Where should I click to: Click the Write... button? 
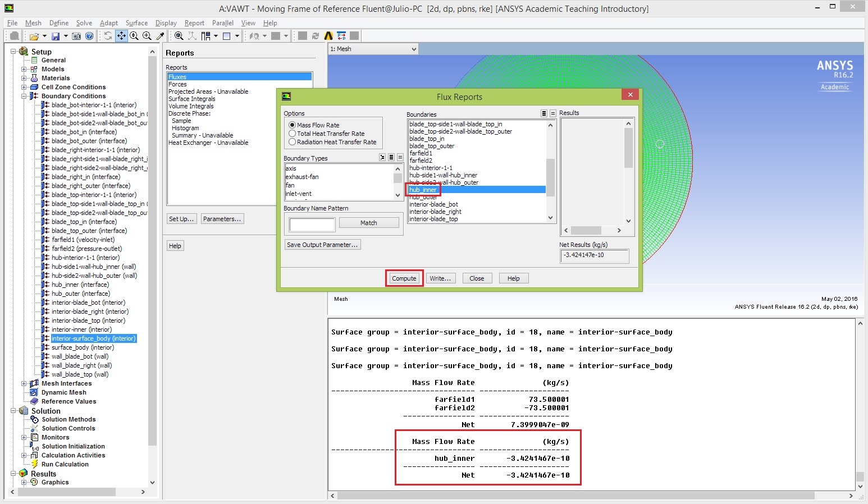tap(440, 278)
